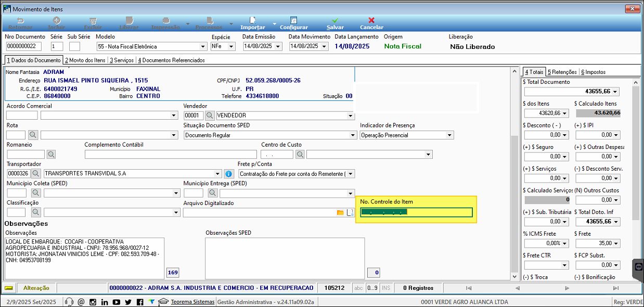Search Centro de Custo with magnifier icon
Image resolution: width=644 pixels, height=307 pixels.
coord(300,155)
